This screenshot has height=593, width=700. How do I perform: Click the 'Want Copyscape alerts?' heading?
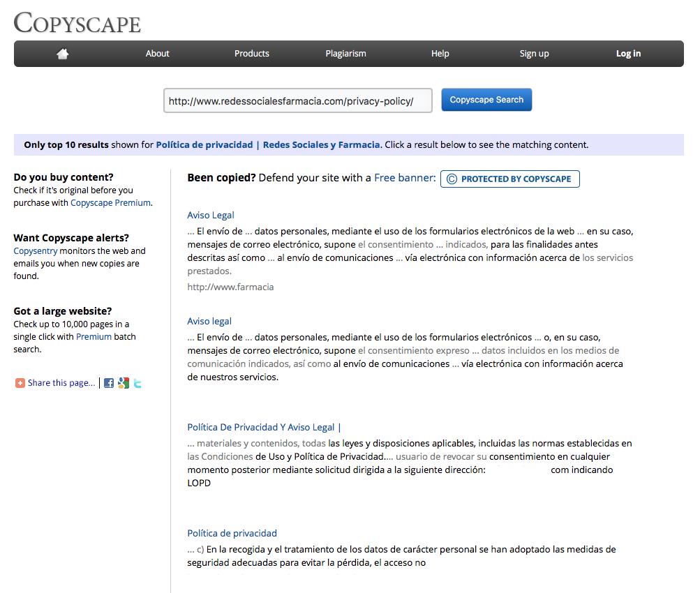coord(71,238)
